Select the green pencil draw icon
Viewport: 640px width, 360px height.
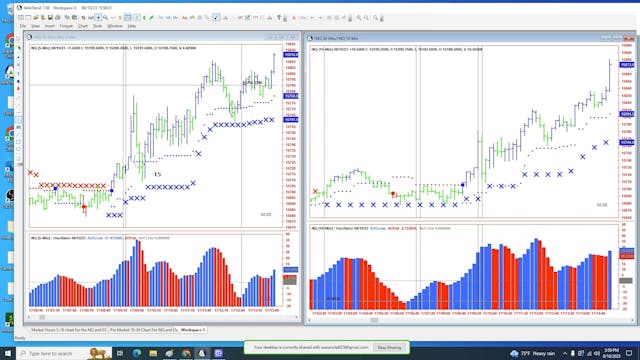tap(151, 18)
